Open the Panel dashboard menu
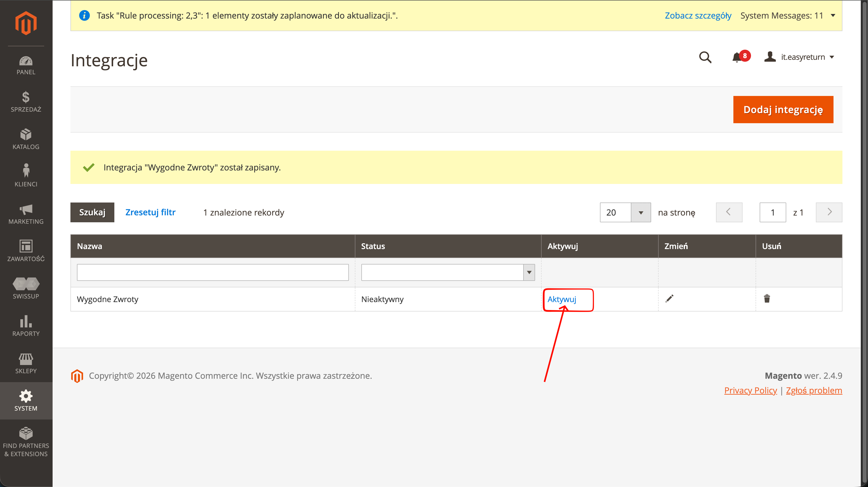 coord(26,65)
